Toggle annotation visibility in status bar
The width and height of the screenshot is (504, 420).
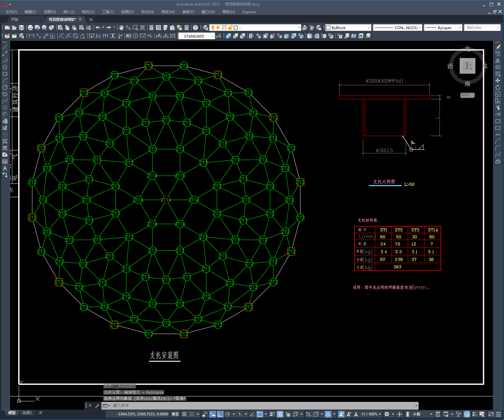pos(341,414)
